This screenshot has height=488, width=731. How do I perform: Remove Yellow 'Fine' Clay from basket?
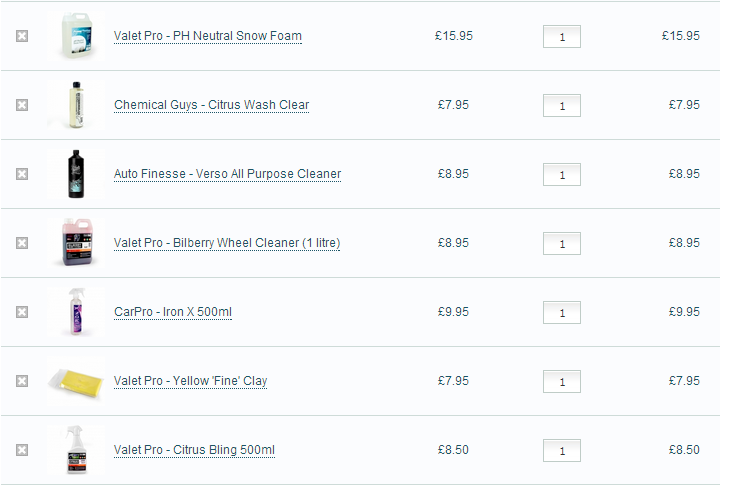coord(22,381)
